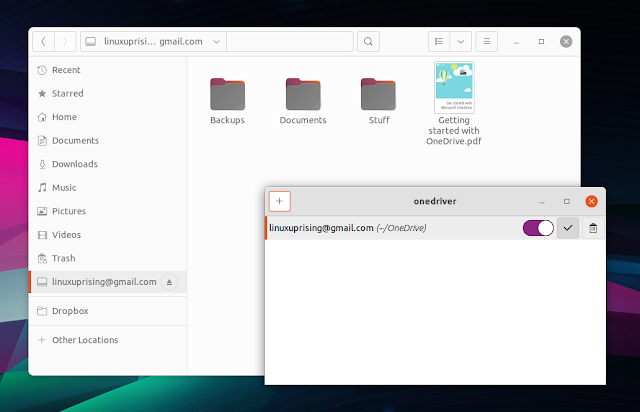Viewport: 640px width, 412px height.
Task: Switch off the purple mount toggle
Action: [538, 228]
